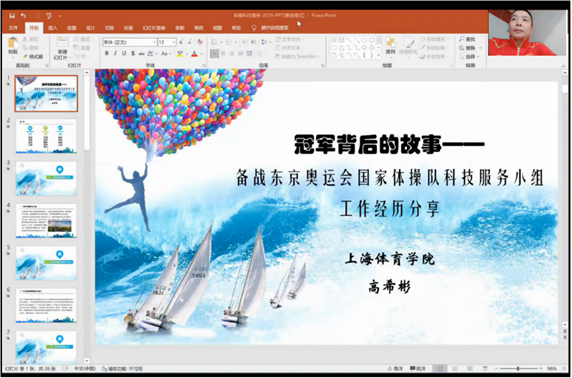Screen dimensions: 572x378
Task: Toggle Underline formatting
Action: coord(124,54)
